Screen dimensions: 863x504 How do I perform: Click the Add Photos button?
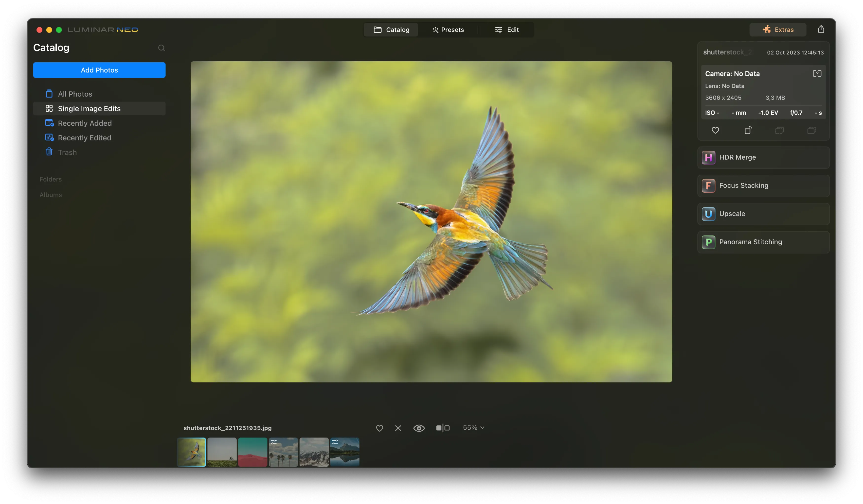99,70
